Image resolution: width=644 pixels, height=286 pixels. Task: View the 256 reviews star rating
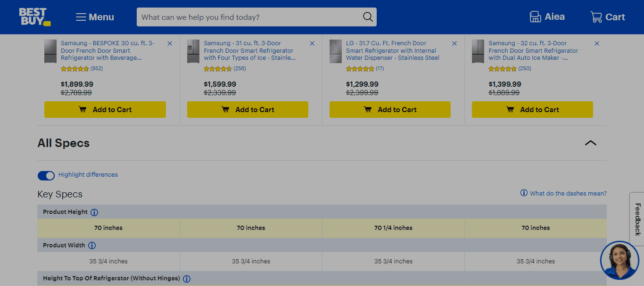(224, 69)
